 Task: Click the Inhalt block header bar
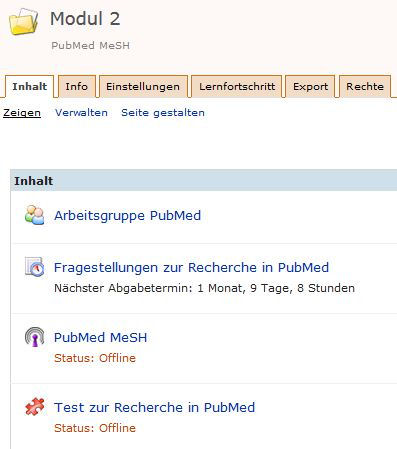tap(204, 180)
